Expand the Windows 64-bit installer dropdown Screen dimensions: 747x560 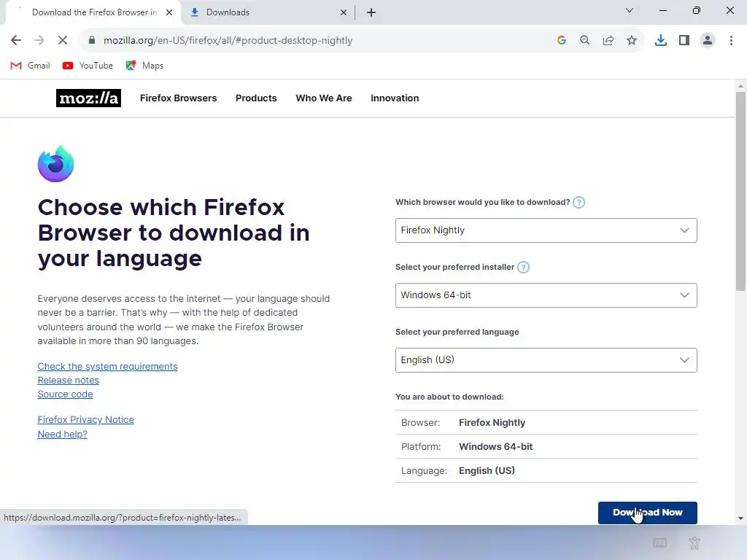pyautogui.click(x=546, y=295)
